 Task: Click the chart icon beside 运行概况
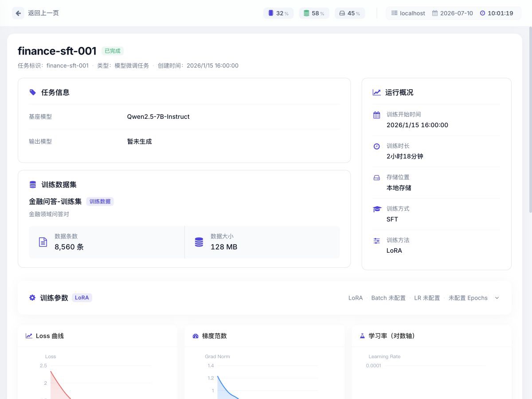[376, 92]
